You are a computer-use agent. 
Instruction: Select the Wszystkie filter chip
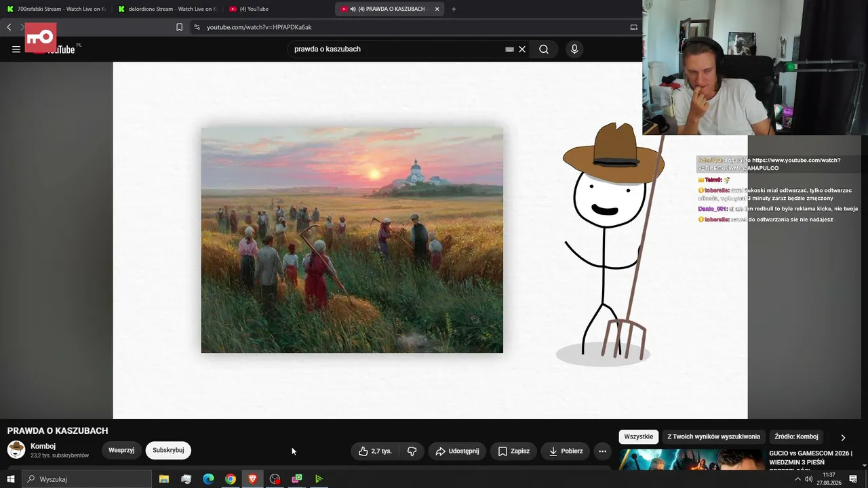[x=639, y=436]
